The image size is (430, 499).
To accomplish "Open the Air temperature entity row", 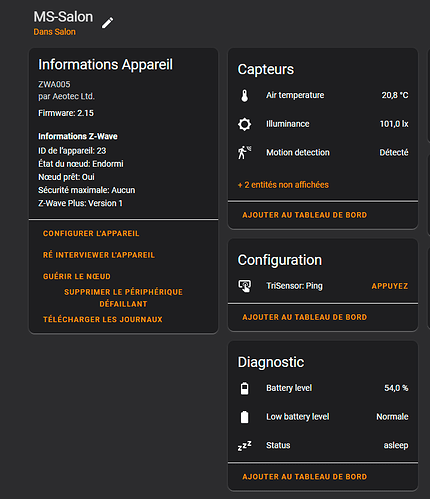I will (323, 95).
